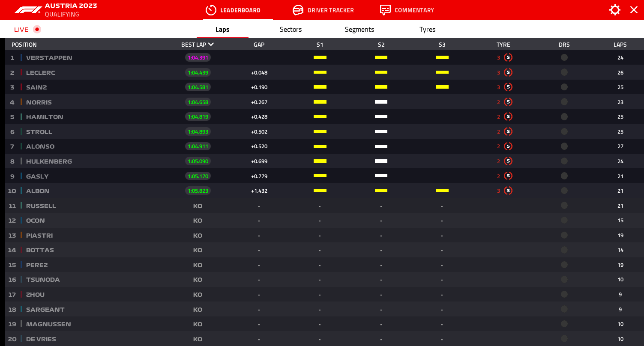
Task: Click Stroll's +0.502 gap value
Action: click(x=259, y=131)
